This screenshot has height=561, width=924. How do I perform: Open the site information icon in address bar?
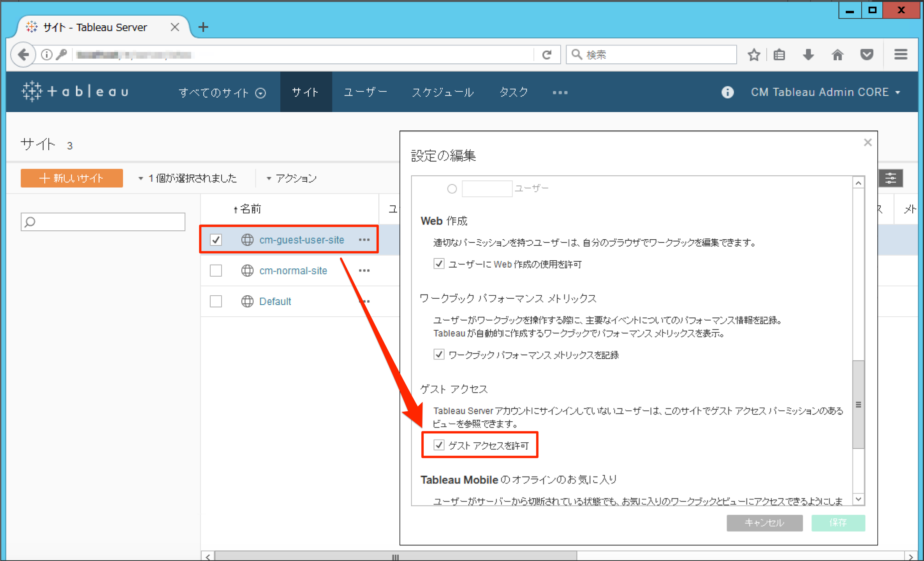click(46, 55)
